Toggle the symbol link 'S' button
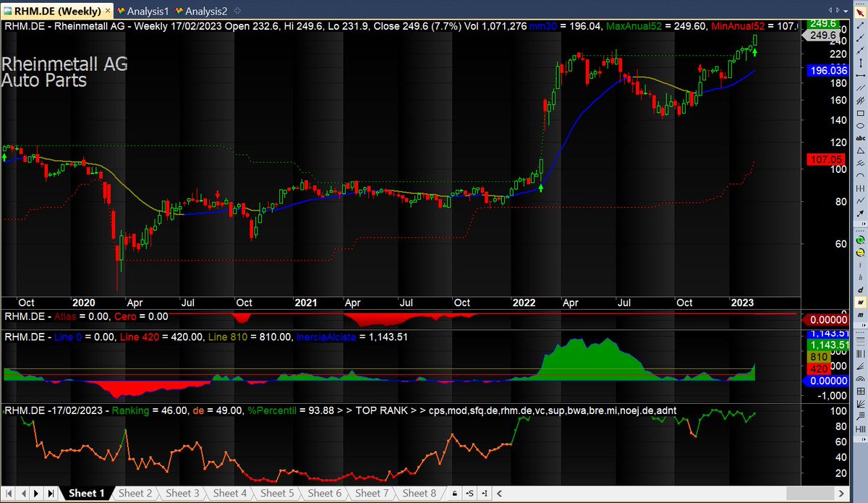Screen dimensions: 868x503 tap(469, 494)
